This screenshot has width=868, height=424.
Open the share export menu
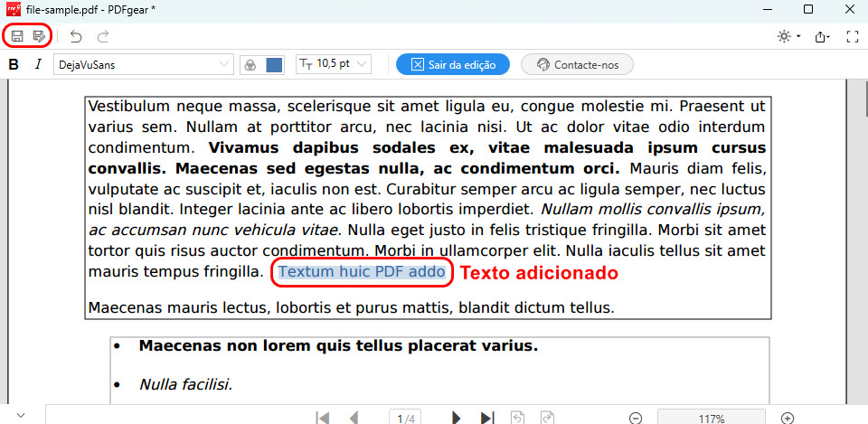[822, 36]
